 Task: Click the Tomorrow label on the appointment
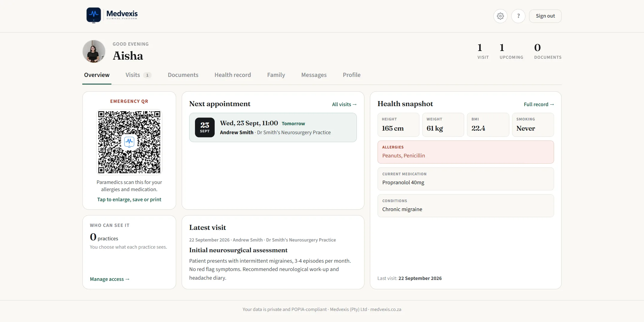click(293, 123)
